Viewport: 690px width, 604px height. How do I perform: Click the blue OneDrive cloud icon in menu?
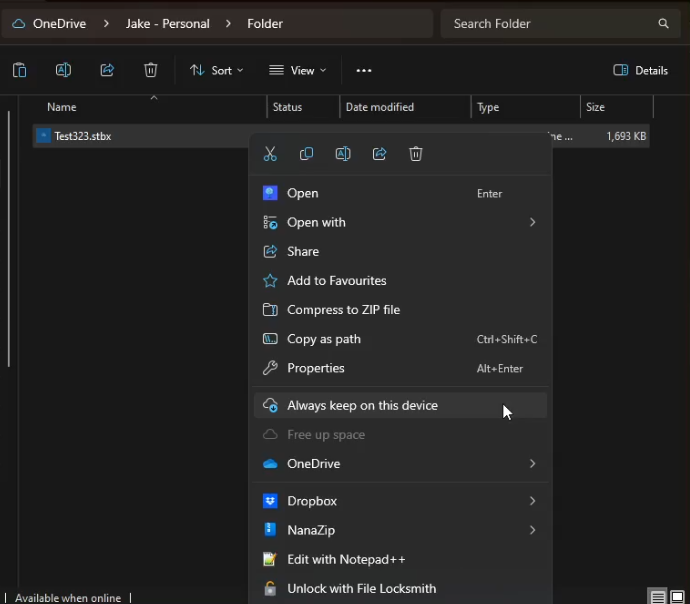pyautogui.click(x=270, y=464)
